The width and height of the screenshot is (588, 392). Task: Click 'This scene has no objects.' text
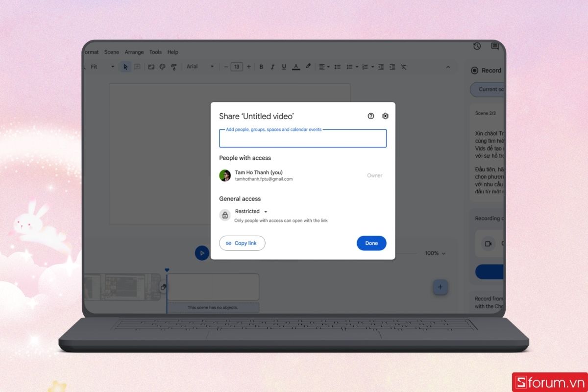click(x=213, y=308)
